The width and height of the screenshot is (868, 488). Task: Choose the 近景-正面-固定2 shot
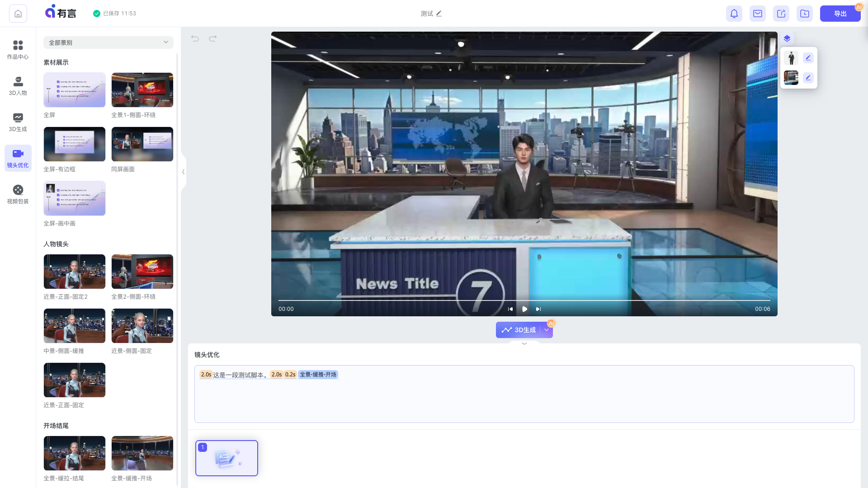click(x=75, y=272)
